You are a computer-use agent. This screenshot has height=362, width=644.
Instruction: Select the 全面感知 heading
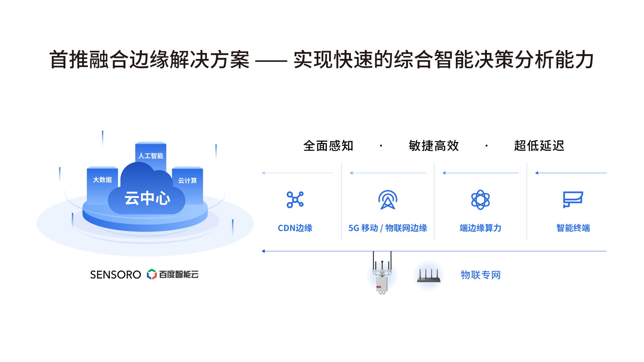328,146
